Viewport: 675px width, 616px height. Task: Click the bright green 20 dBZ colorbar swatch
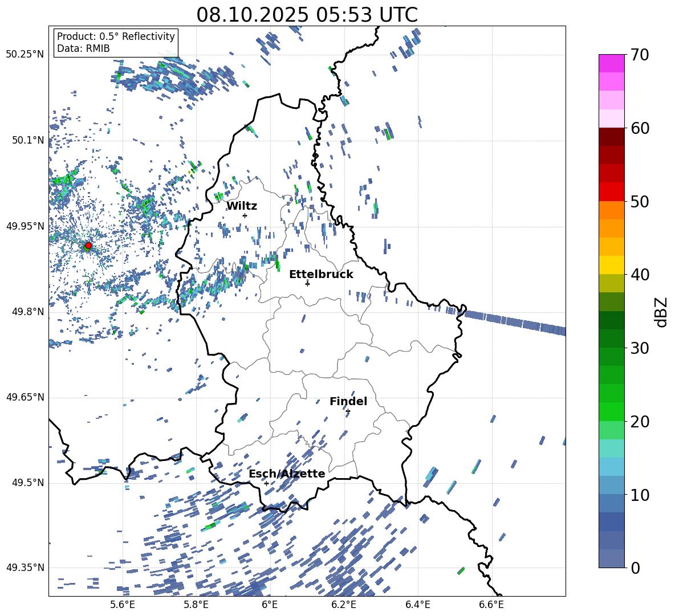(x=611, y=411)
